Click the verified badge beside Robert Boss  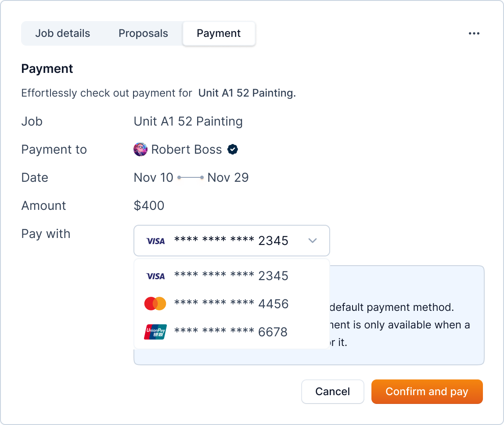pos(233,150)
